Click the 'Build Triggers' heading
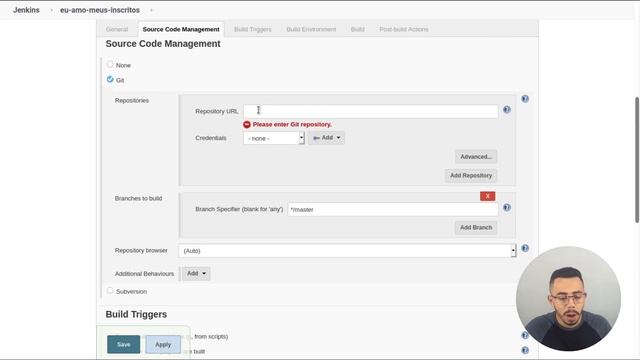This screenshot has height=360, width=640. coord(136,314)
